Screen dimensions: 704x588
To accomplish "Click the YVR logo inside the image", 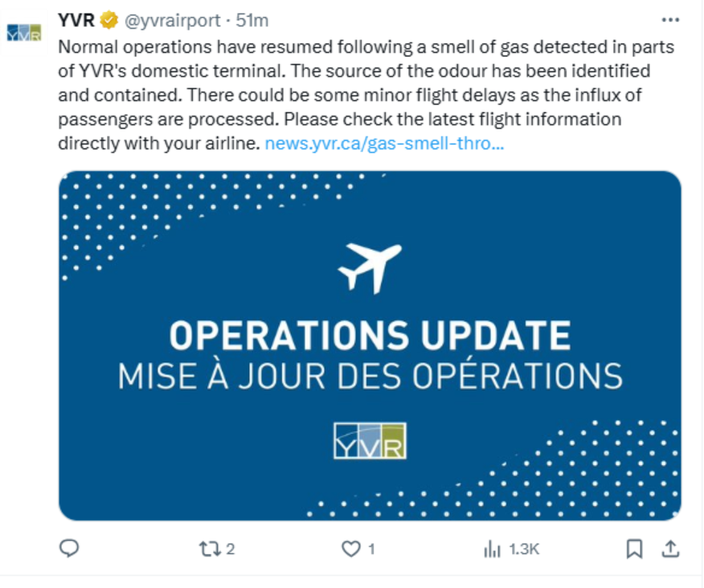I will click(x=370, y=439).
